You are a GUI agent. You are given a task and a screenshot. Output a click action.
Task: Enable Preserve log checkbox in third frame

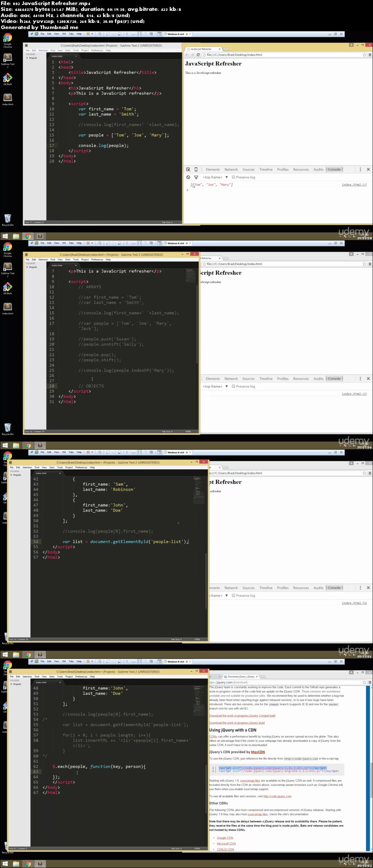[233, 596]
